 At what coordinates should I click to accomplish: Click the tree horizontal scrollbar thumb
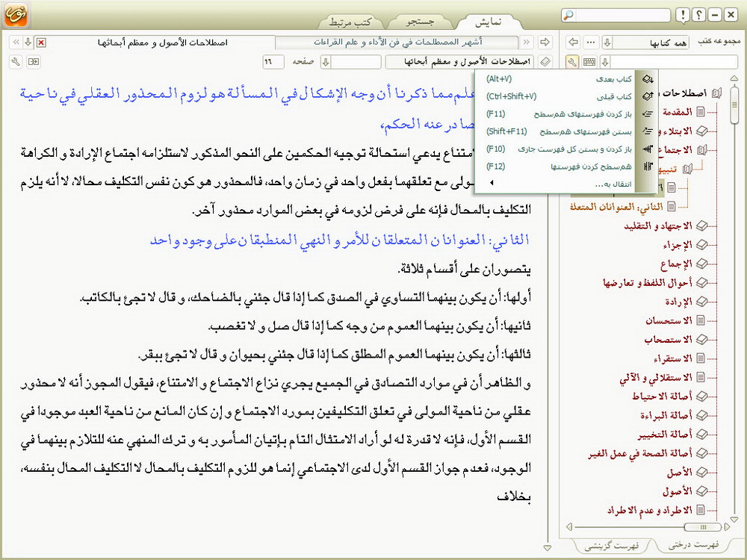(703, 526)
